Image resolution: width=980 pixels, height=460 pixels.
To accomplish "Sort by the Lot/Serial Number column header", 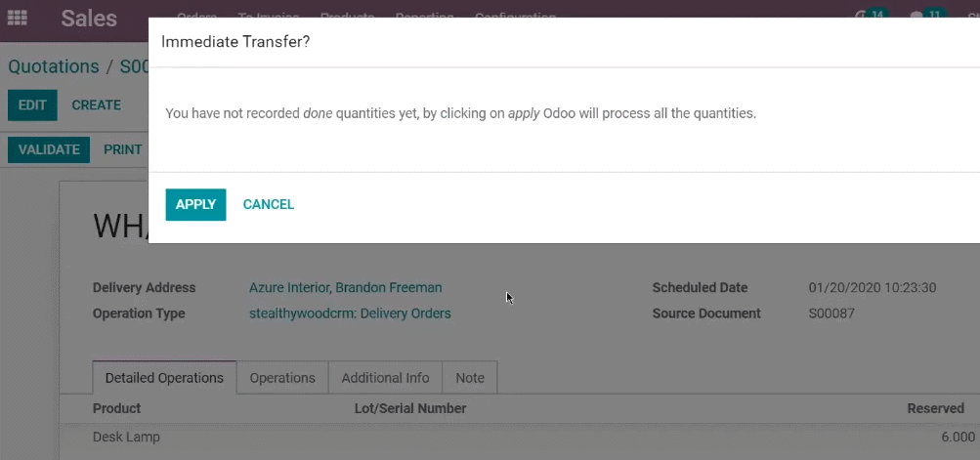I will (410, 408).
